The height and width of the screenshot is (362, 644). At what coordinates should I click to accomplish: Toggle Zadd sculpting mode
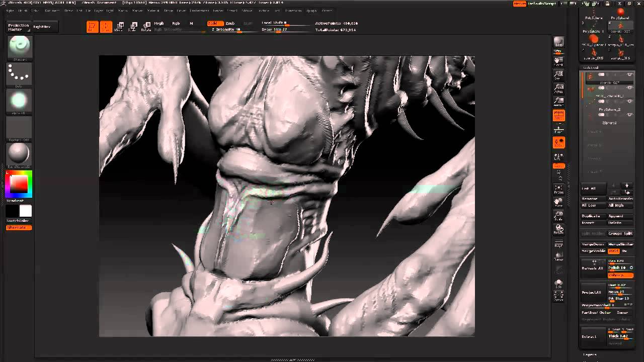[x=215, y=24]
